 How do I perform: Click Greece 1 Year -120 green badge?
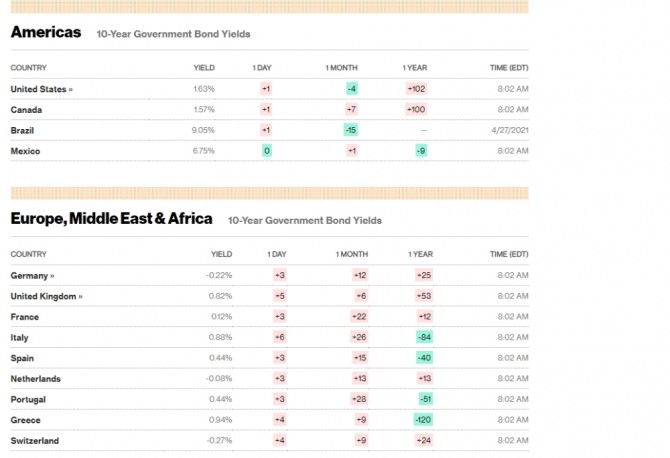tap(422, 420)
